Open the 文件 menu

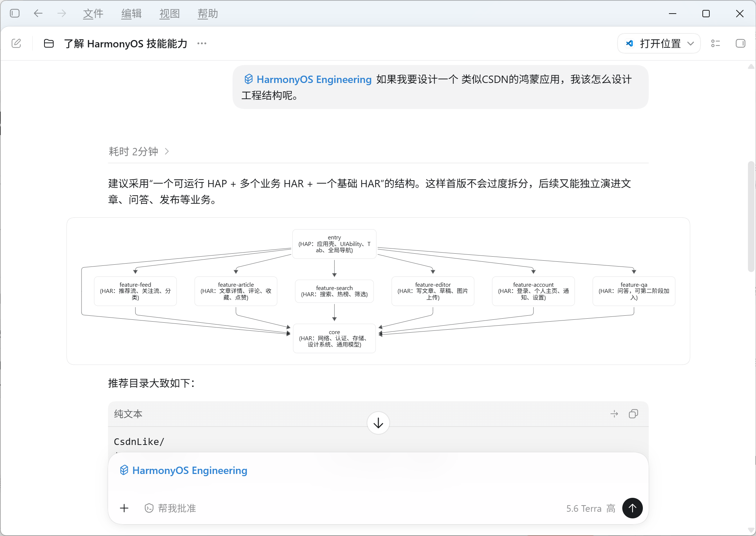pyautogui.click(x=93, y=14)
